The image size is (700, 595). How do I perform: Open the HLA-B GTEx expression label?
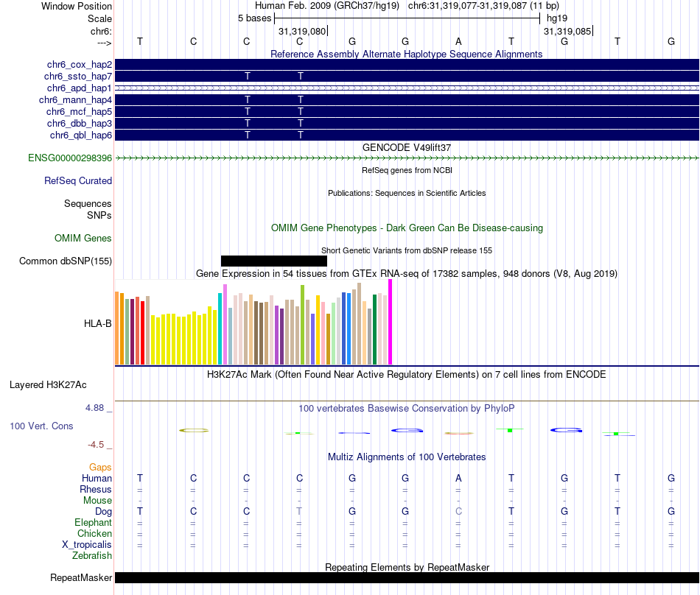[98, 323]
